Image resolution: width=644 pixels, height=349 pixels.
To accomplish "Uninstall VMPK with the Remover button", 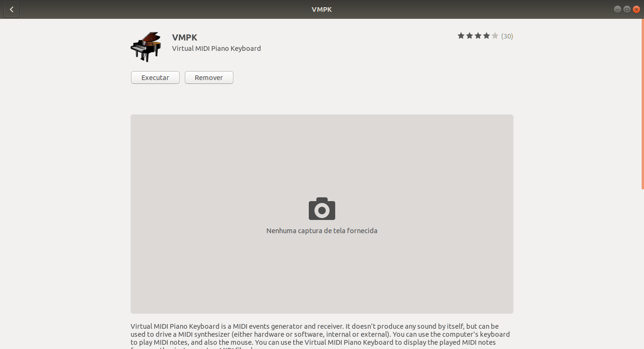I will (209, 78).
